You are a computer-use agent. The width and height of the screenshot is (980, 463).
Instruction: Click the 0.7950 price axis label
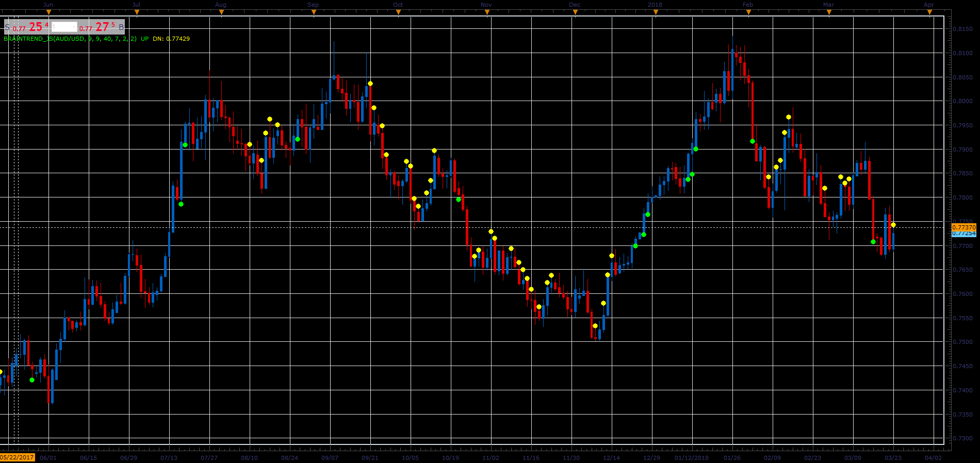click(x=963, y=125)
